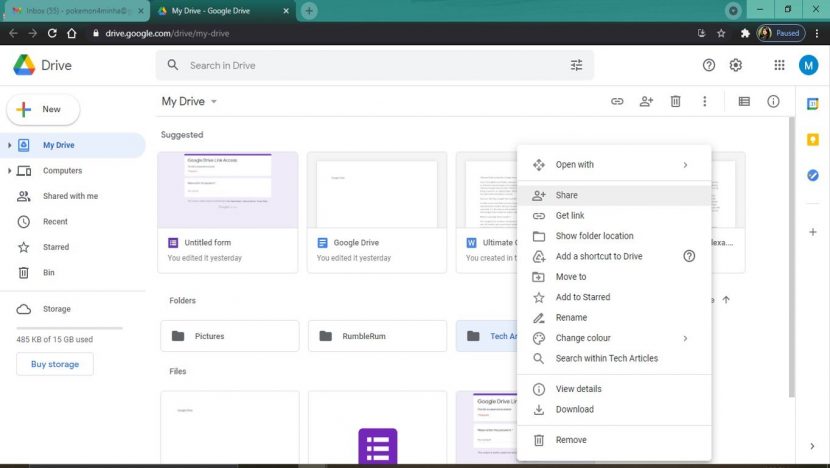Open Chrome three-dot menu
Image resolution: width=830 pixels, height=468 pixels.
[817, 33]
